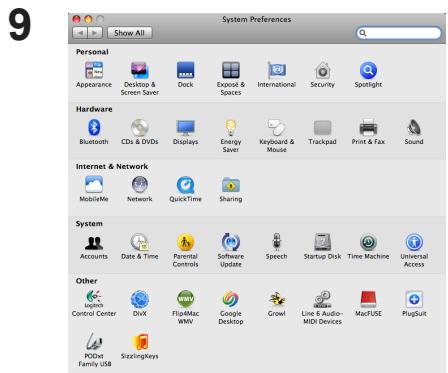Minimize the window with yellow button
This screenshot has height=373, width=448.
point(88,19)
